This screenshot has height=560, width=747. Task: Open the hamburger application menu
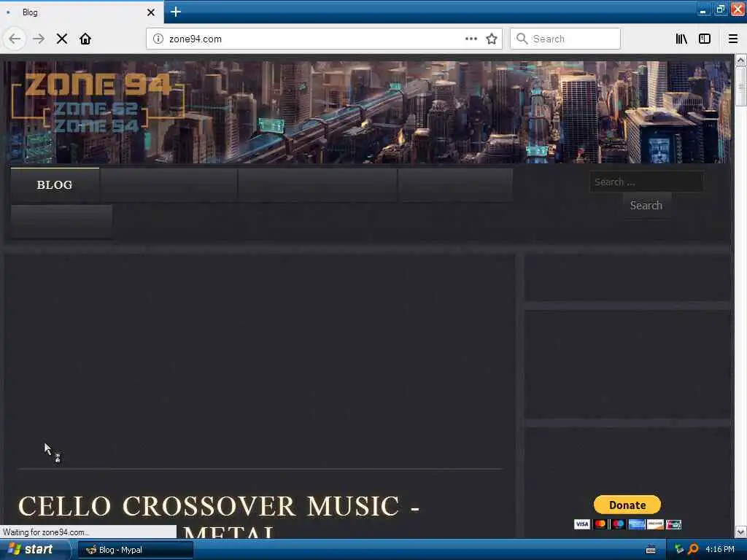pyautogui.click(x=733, y=39)
